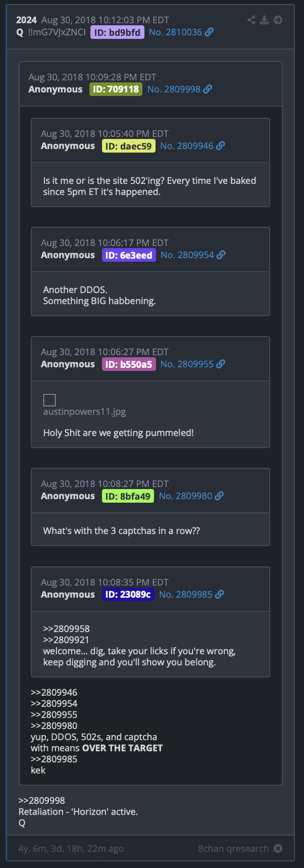Copy link icon next to No. 2810036
Screen dimensions: 304x868
[209, 32]
